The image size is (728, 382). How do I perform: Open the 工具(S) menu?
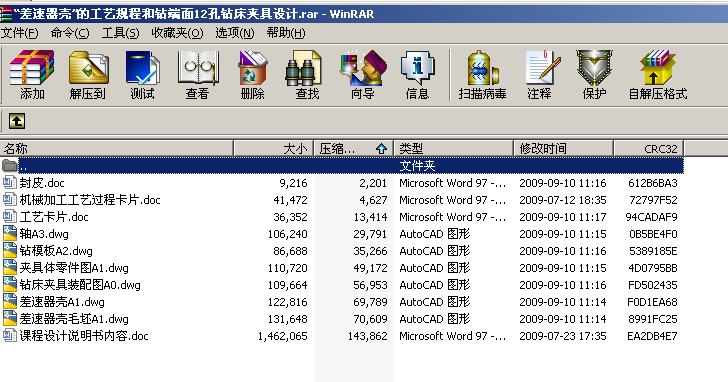(x=120, y=33)
